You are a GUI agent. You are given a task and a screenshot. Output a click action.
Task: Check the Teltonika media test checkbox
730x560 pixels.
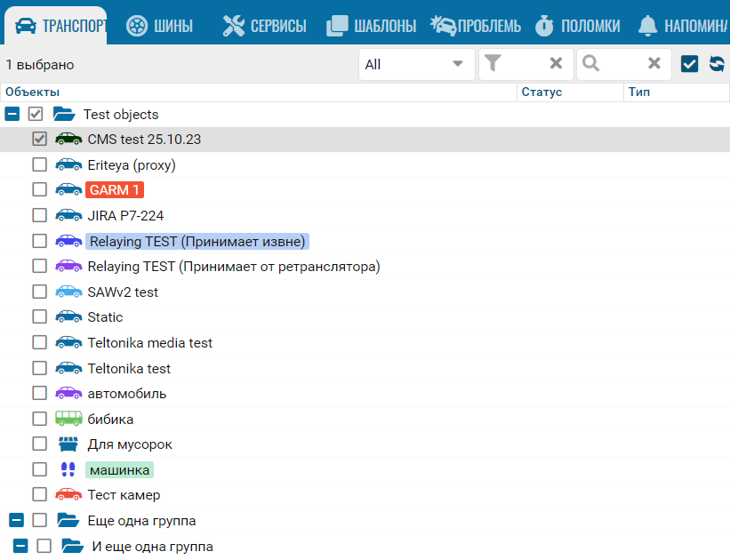(x=40, y=342)
